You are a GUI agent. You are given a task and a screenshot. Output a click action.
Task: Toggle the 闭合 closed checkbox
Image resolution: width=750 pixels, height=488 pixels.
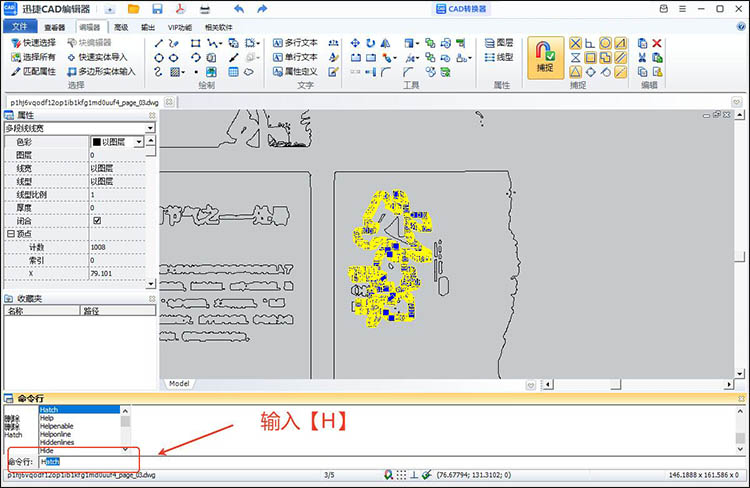click(x=97, y=220)
